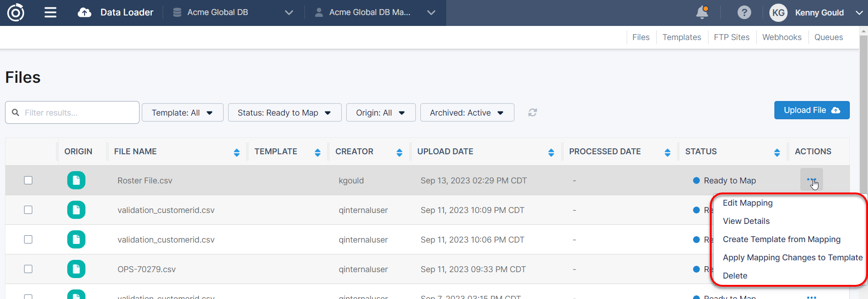This screenshot has width=868, height=299.
Task: Open the hamburger navigation menu
Action: (50, 12)
